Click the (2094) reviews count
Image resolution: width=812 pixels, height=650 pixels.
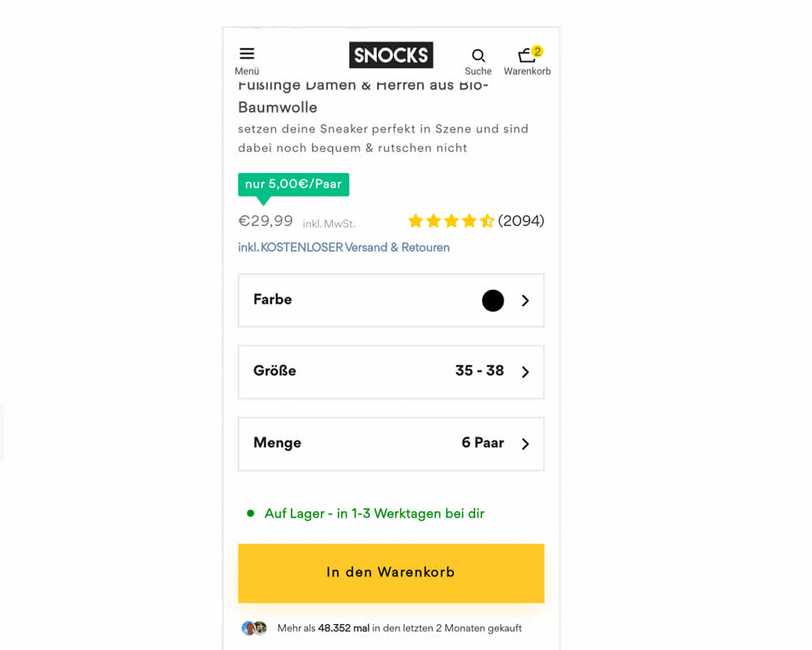521,221
